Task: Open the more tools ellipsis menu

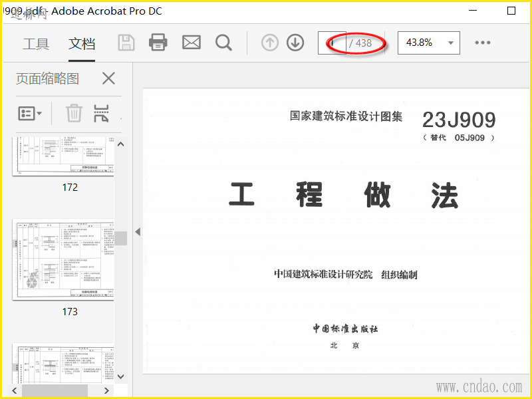Action: click(x=483, y=43)
